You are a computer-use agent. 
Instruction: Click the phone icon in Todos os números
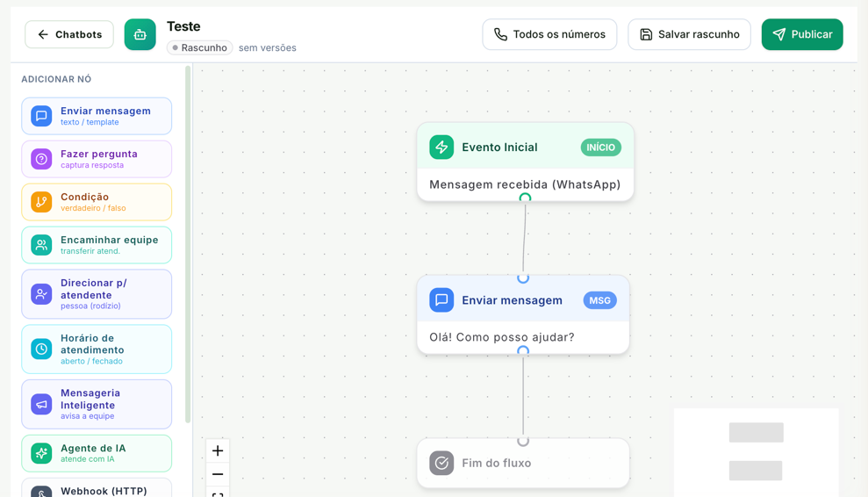tap(500, 34)
